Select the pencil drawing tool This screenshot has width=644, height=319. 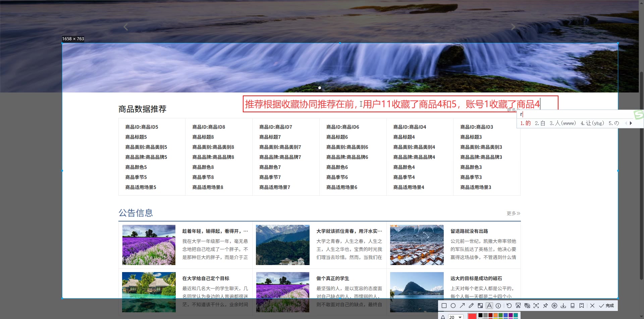[471, 306]
